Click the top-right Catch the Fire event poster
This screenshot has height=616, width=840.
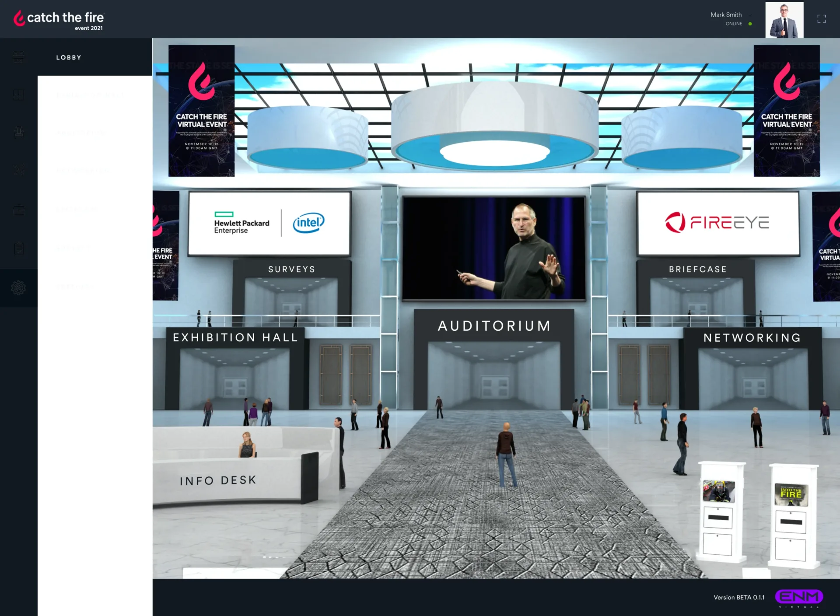point(787,111)
